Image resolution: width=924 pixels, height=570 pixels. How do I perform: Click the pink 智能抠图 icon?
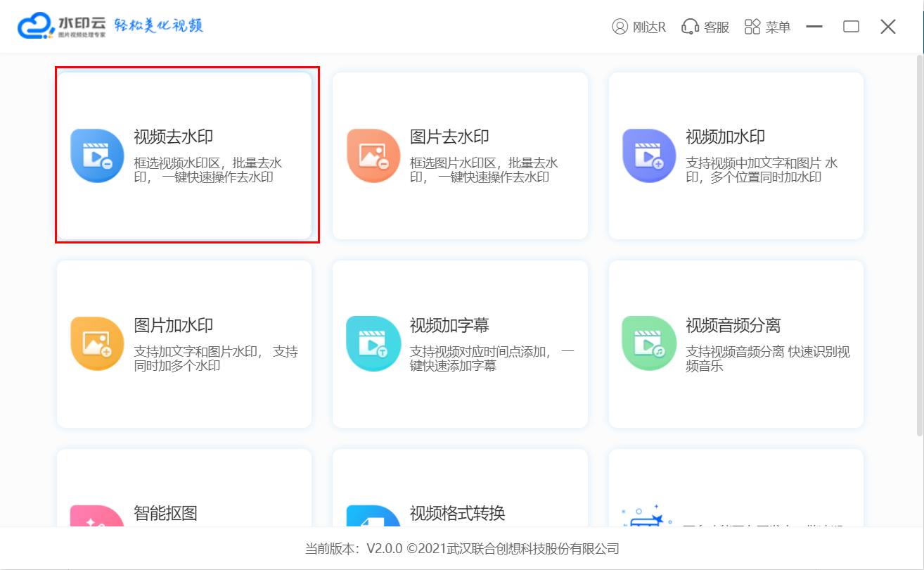pos(97,517)
